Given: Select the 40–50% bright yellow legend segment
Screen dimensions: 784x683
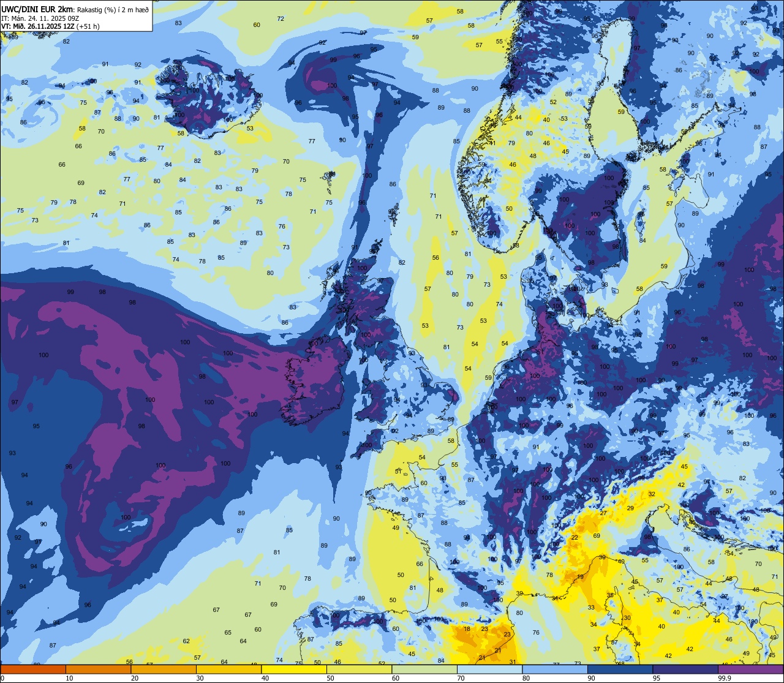Looking at the screenshot, I should click(294, 669).
